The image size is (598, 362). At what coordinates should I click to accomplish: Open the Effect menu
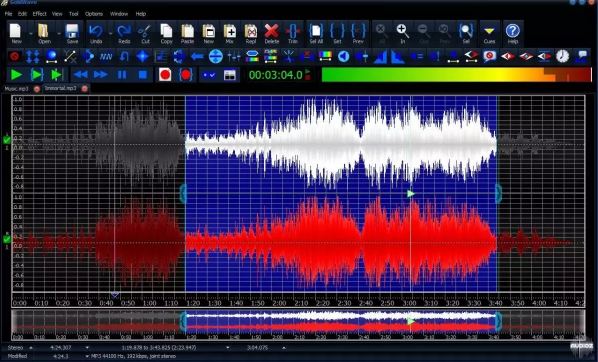(x=39, y=14)
